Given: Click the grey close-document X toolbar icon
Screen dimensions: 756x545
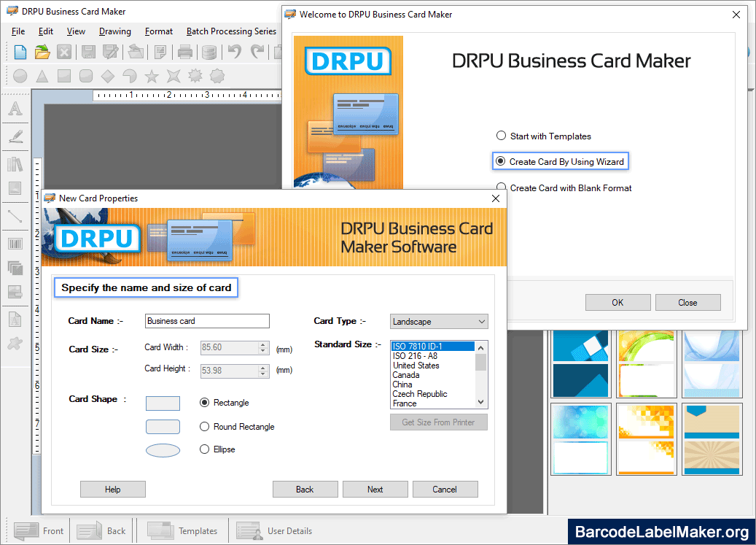Looking at the screenshot, I should click(64, 52).
